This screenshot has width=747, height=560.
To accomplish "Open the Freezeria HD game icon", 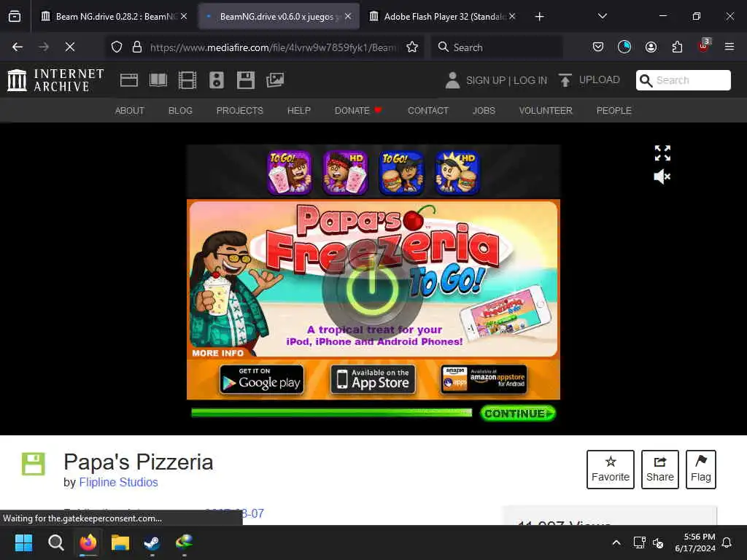I will point(345,173).
